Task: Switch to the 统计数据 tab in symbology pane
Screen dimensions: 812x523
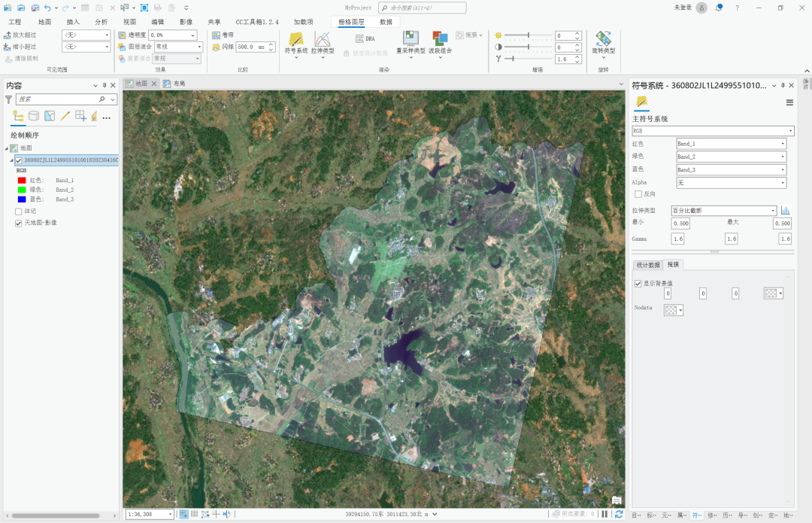Action: (x=648, y=265)
